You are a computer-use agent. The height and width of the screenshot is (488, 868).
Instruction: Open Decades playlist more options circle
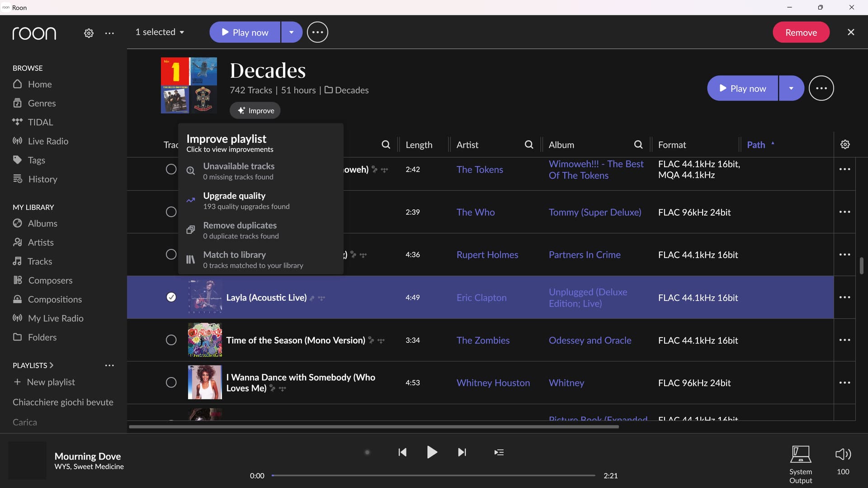pyautogui.click(x=821, y=88)
